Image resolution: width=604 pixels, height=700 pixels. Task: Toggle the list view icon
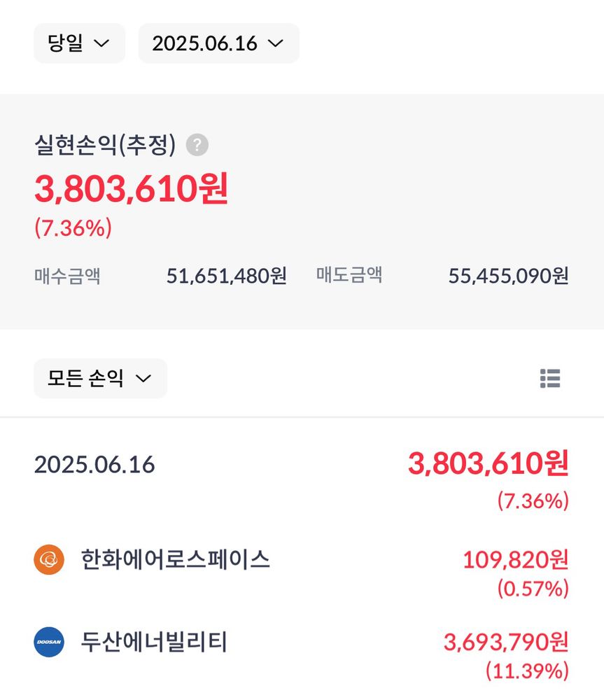(x=550, y=379)
